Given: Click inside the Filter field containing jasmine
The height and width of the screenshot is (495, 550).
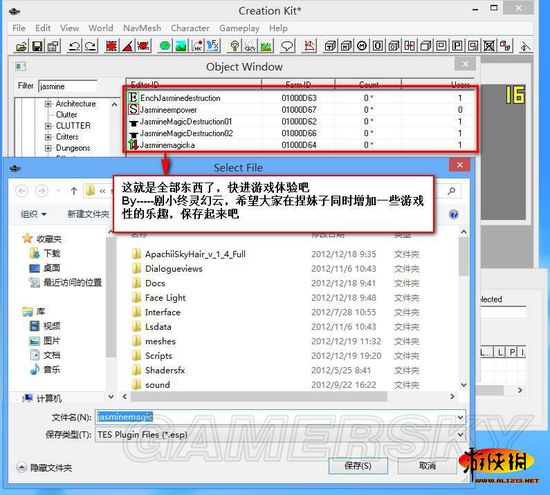Looking at the screenshot, I should pos(67,86).
